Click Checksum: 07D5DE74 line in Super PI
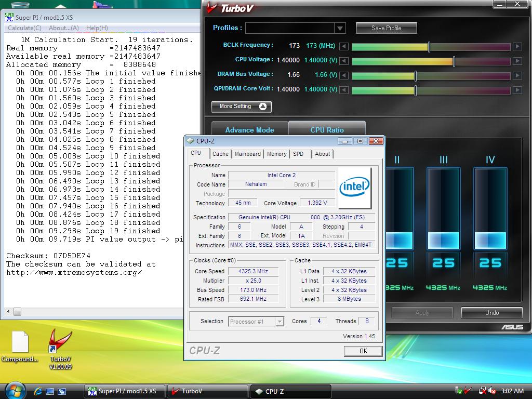 pos(48,256)
